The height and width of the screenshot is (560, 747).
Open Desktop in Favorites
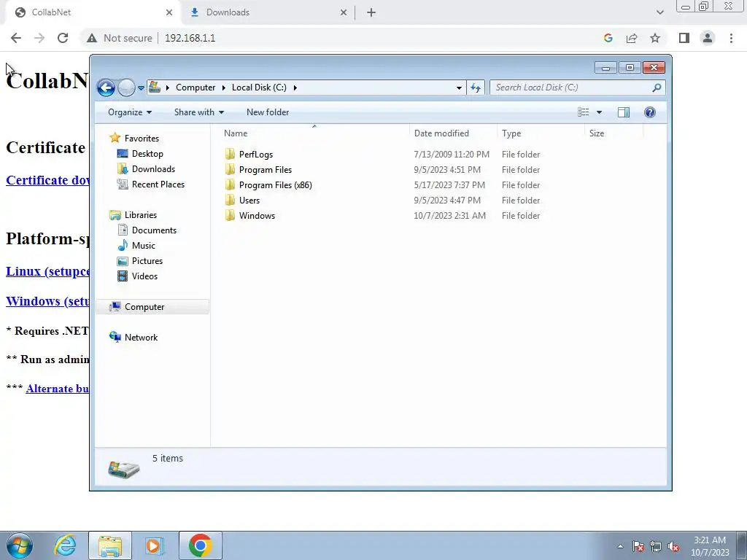click(147, 154)
